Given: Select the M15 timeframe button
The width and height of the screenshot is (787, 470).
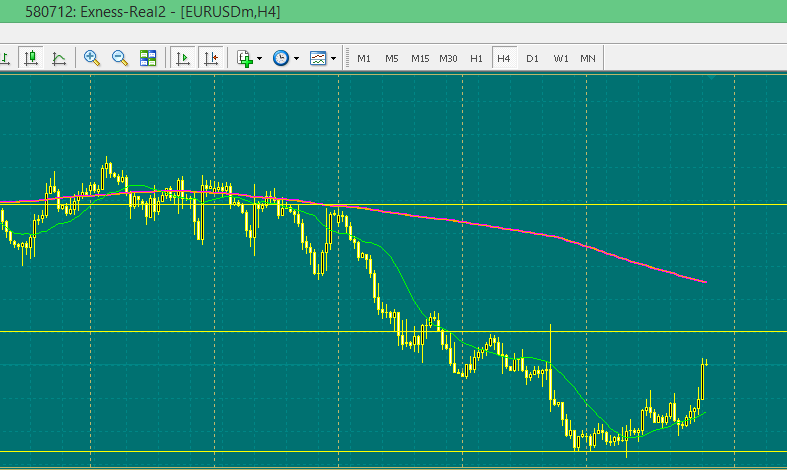Looking at the screenshot, I should (420, 58).
